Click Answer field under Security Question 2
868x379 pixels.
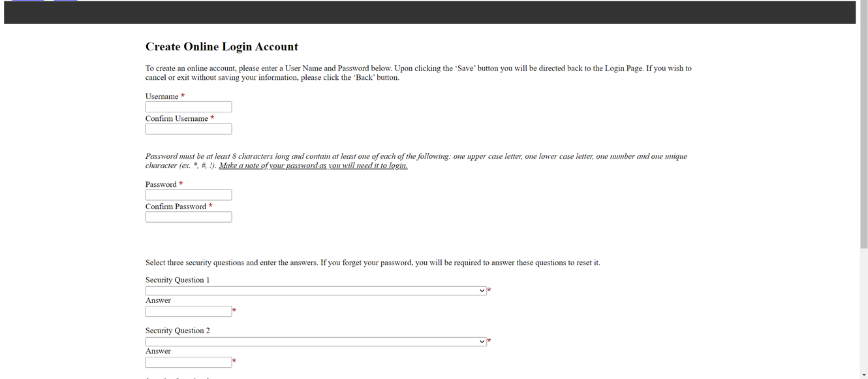point(188,363)
